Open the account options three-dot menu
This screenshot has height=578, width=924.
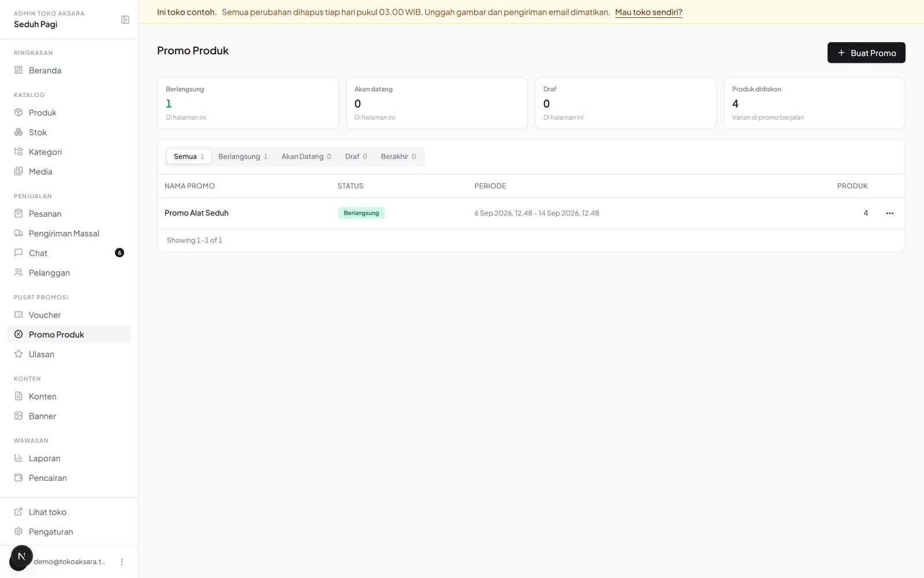pos(122,562)
